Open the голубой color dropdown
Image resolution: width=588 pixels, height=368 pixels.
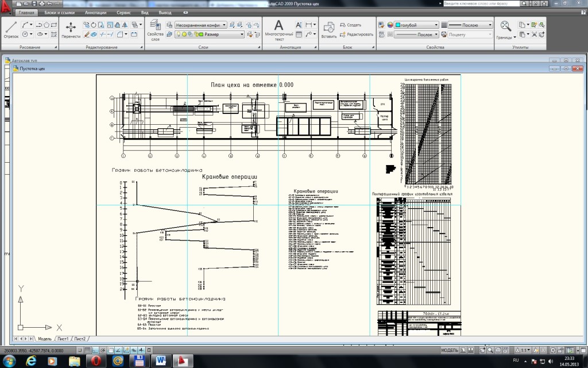pos(417,25)
